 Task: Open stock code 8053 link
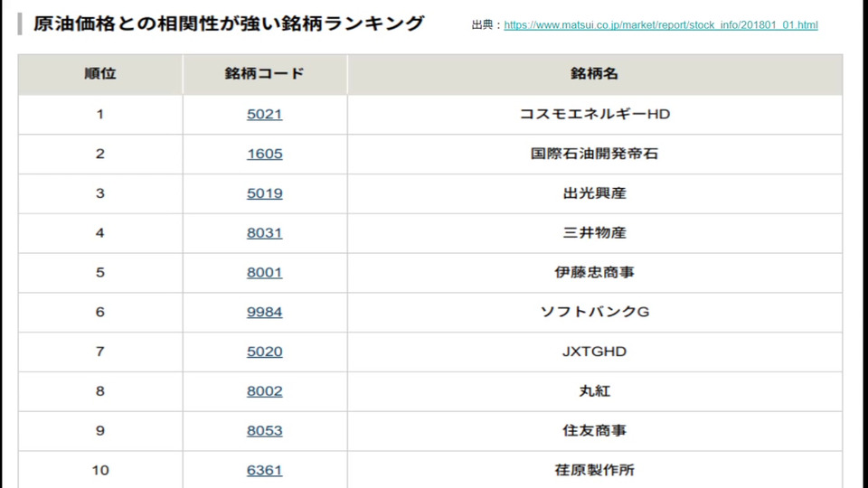click(265, 430)
